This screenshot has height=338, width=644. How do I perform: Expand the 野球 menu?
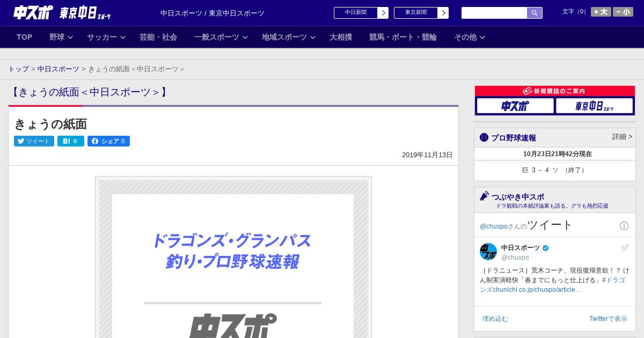[x=61, y=37]
